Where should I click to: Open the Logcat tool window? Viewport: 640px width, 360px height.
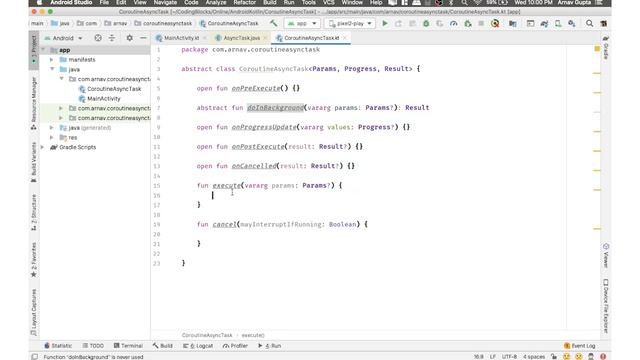pyautogui.click(x=198, y=346)
